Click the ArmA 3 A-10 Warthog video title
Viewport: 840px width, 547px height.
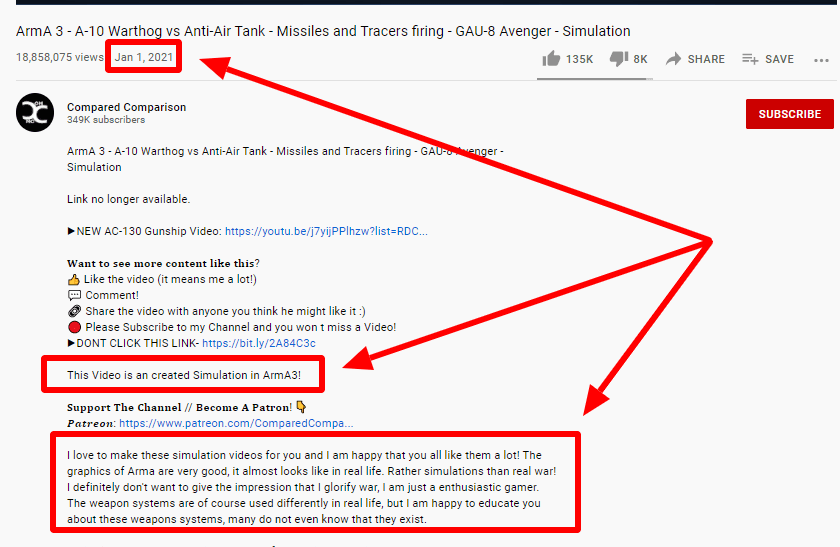click(323, 31)
